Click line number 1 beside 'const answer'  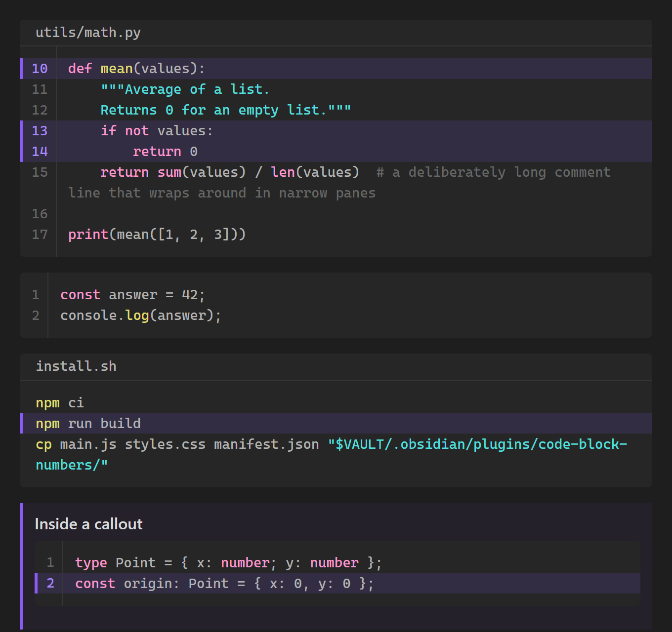[x=36, y=295]
